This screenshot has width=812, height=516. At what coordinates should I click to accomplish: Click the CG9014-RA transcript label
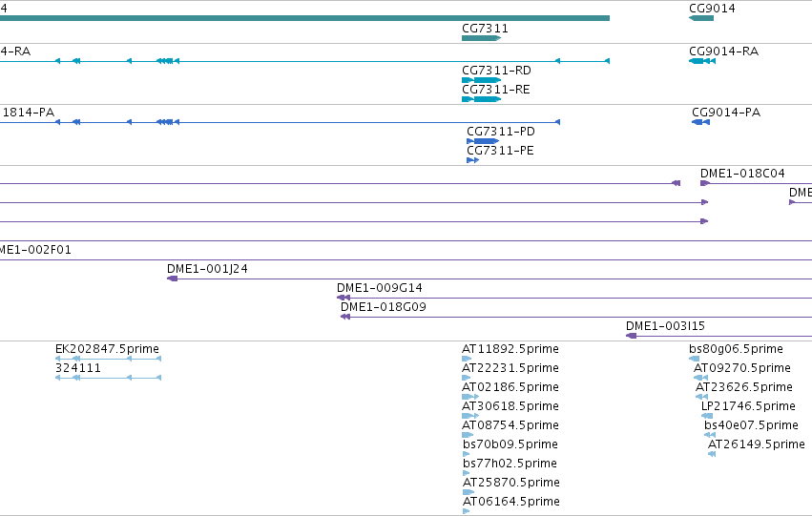click(723, 52)
